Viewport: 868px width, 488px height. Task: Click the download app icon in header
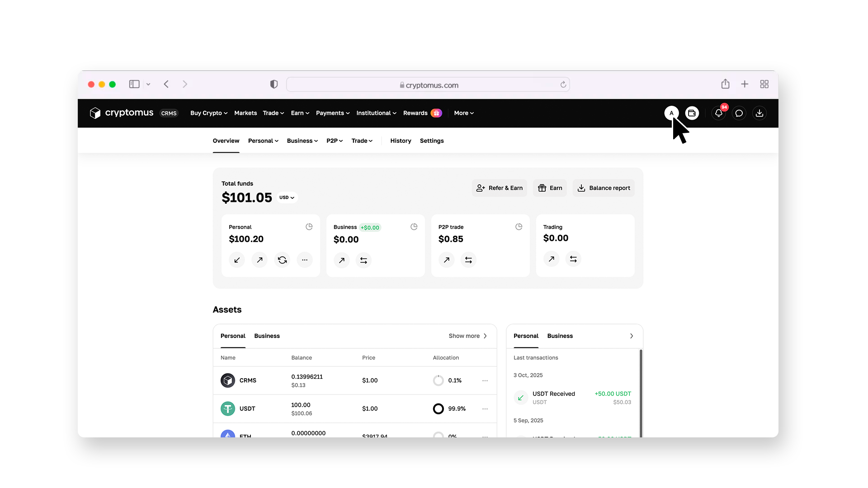click(759, 113)
